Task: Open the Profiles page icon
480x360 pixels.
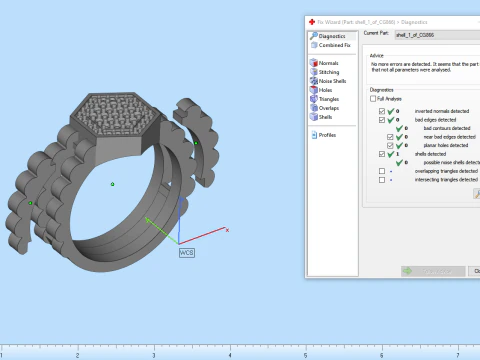Action: 314,135
